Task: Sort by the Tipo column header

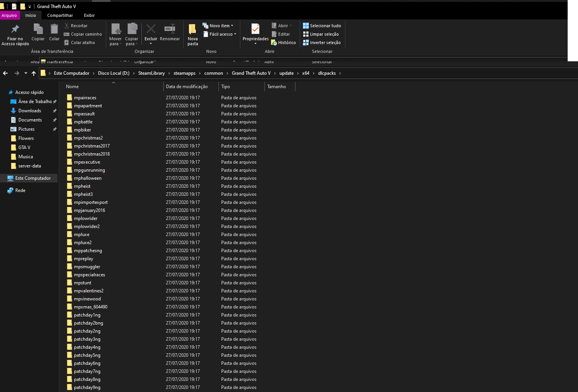Action: (x=241, y=87)
